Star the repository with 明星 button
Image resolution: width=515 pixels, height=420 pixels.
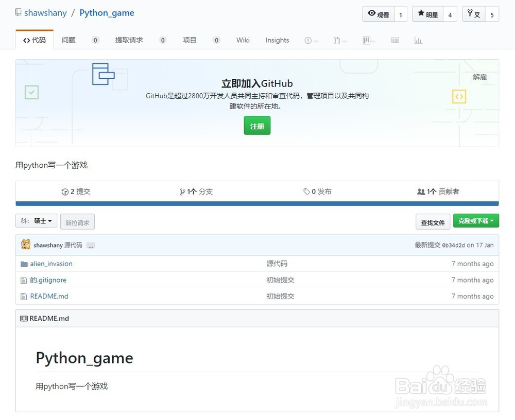[428, 14]
